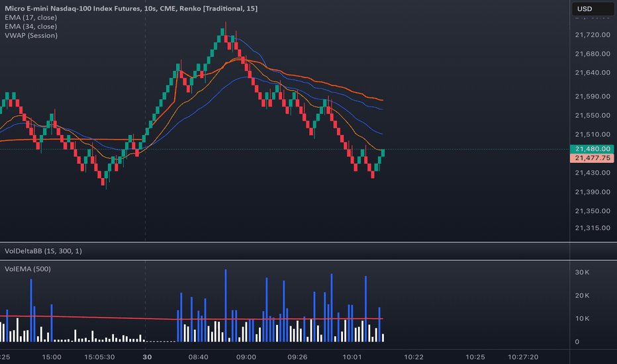
Task: Click the 21,720.00 price scale value
Action: (x=593, y=34)
